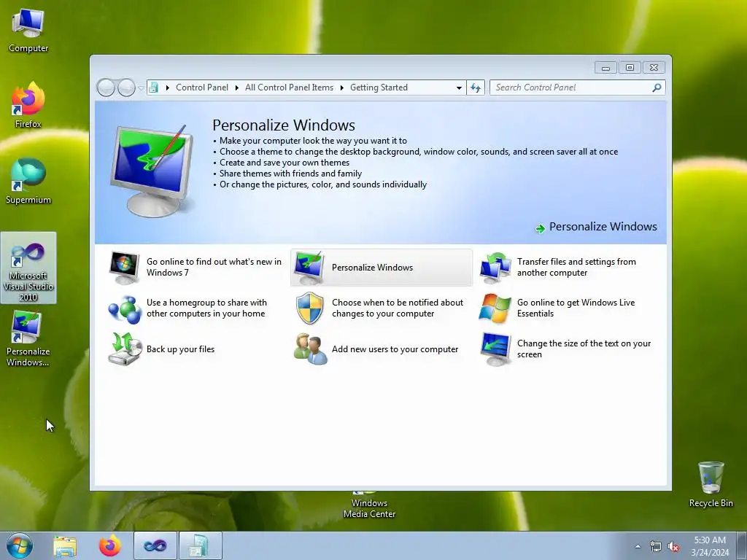Open Use a homegroup to share
This screenshot has width=747, height=560.
click(206, 308)
